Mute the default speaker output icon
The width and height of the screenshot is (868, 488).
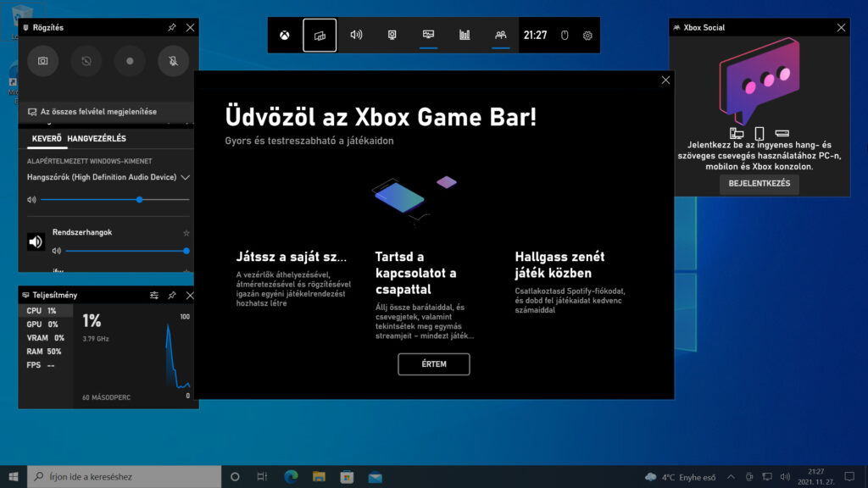click(31, 199)
